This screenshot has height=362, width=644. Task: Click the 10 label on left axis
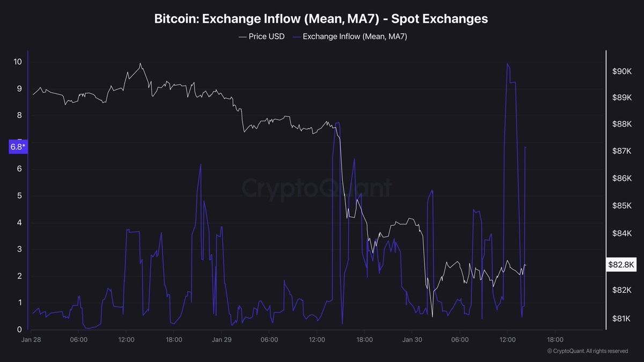click(18, 62)
